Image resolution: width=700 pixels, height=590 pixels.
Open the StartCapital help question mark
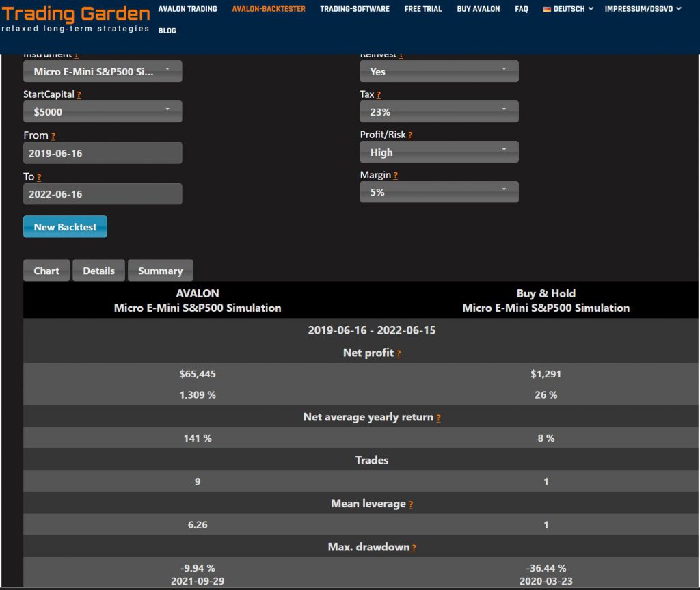tap(79, 94)
